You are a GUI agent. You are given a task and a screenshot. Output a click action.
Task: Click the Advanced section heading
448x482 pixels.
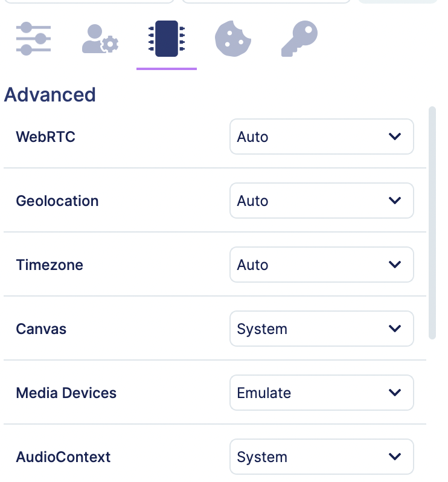(x=50, y=94)
